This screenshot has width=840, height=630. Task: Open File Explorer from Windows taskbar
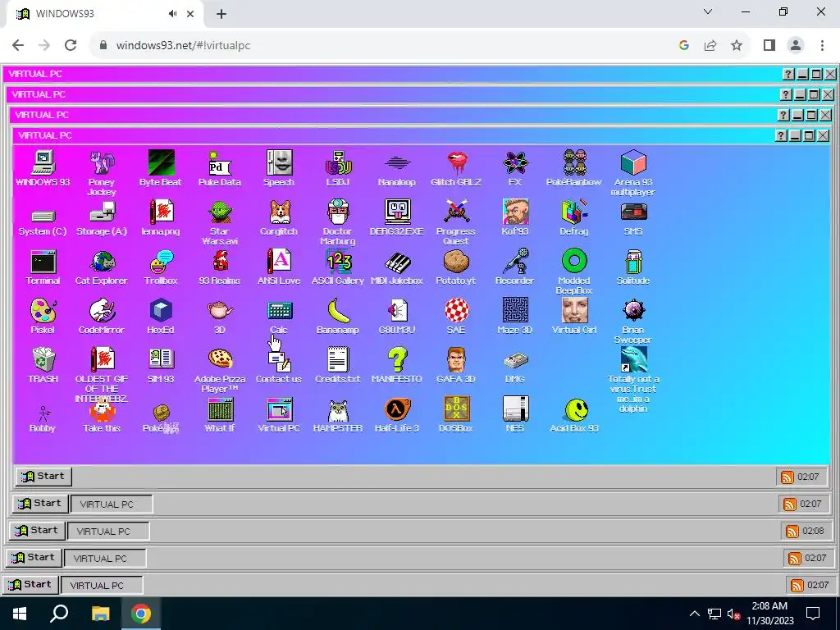coord(100,614)
